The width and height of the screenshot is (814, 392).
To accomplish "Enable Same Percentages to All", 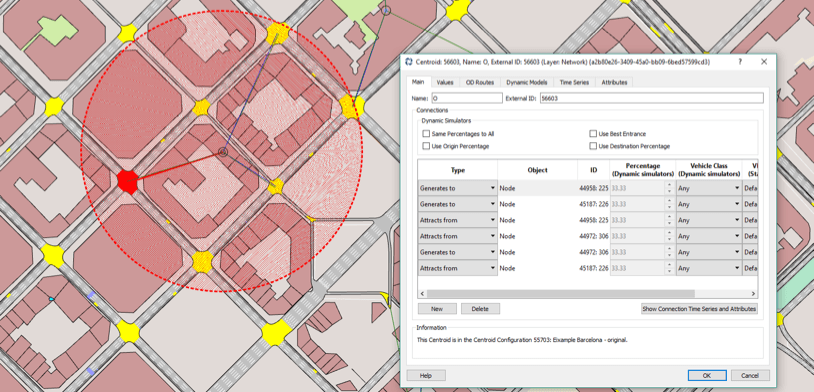I will [426, 134].
